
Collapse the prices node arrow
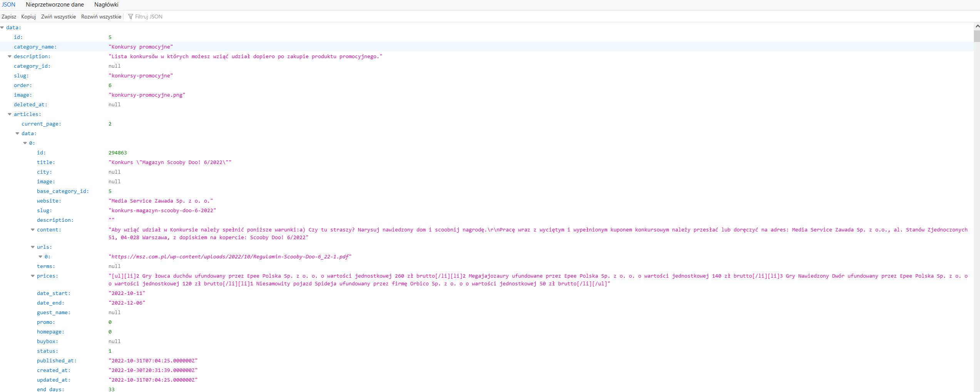33,276
